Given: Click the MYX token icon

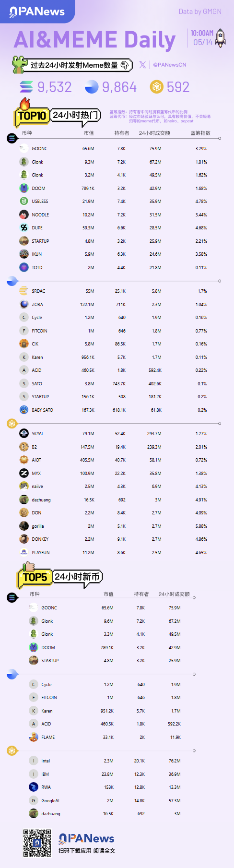Looking at the screenshot, I should pyautogui.click(x=24, y=473).
